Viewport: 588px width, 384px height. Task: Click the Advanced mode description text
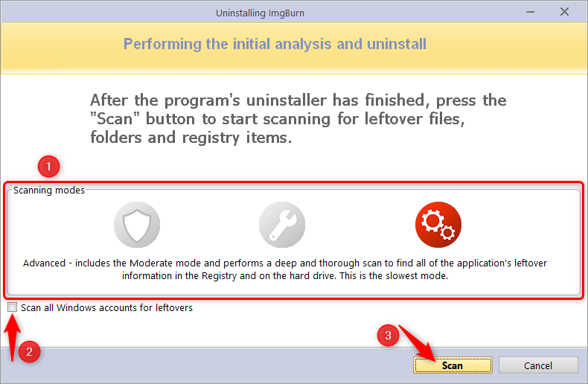coord(285,269)
